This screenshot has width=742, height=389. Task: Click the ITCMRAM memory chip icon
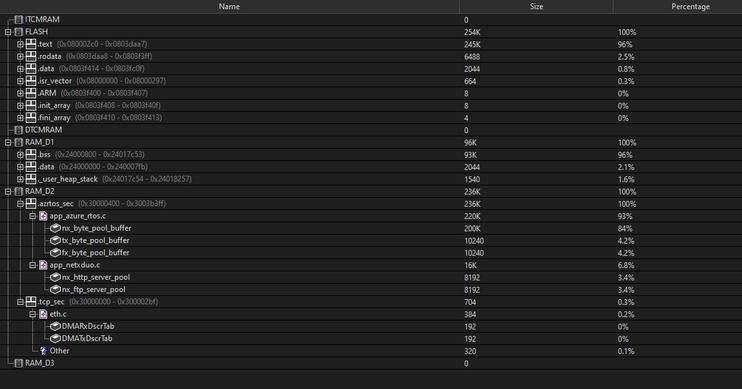click(18, 19)
